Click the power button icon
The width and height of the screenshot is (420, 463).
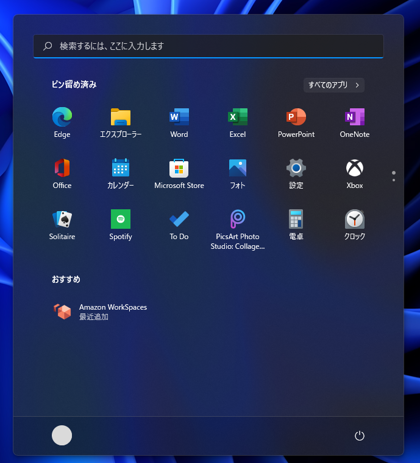[x=359, y=436]
